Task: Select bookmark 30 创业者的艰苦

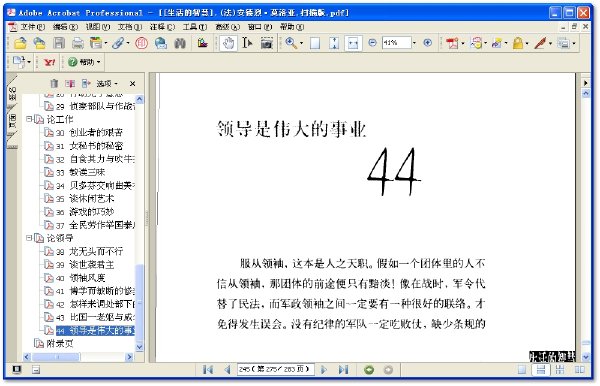Action: tap(89, 132)
